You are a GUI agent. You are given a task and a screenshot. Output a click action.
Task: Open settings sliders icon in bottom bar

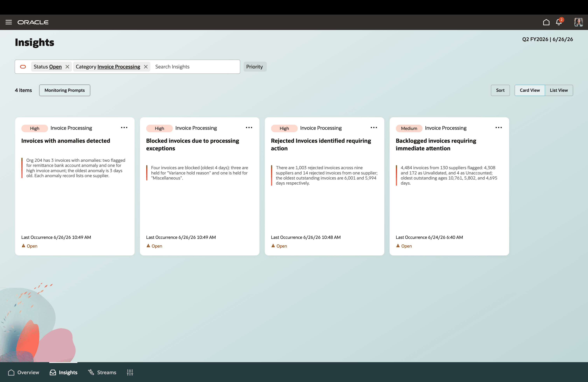coord(130,372)
